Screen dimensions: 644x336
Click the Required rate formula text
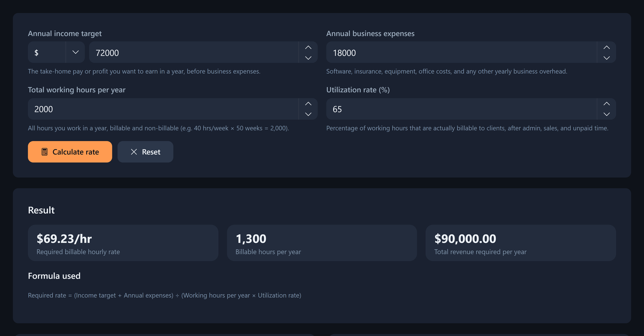tap(165, 295)
